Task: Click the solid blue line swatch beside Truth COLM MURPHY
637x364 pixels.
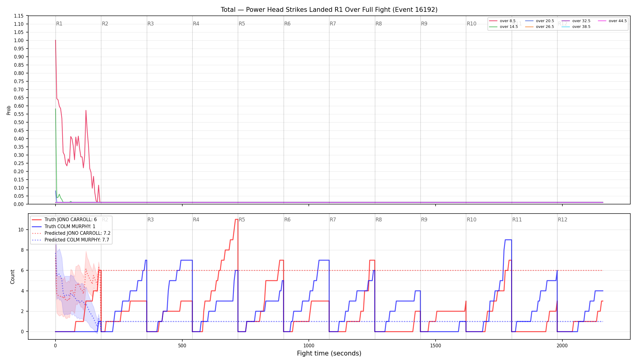Action: [37, 226]
